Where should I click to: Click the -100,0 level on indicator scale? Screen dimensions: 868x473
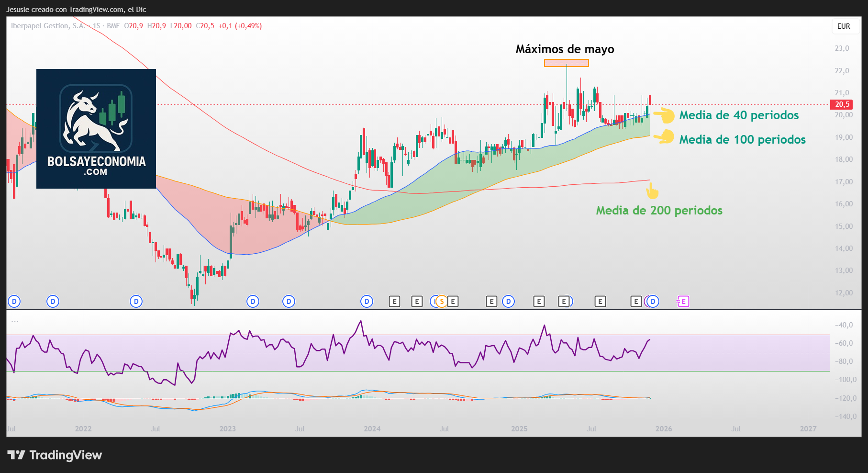844,380
